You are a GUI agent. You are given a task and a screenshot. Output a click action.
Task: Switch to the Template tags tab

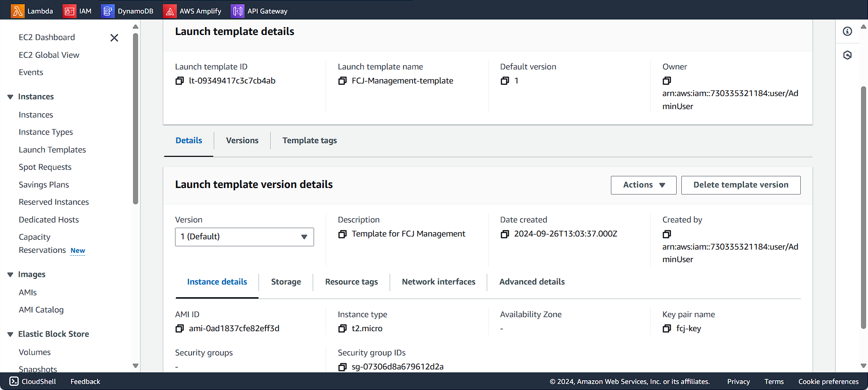309,140
